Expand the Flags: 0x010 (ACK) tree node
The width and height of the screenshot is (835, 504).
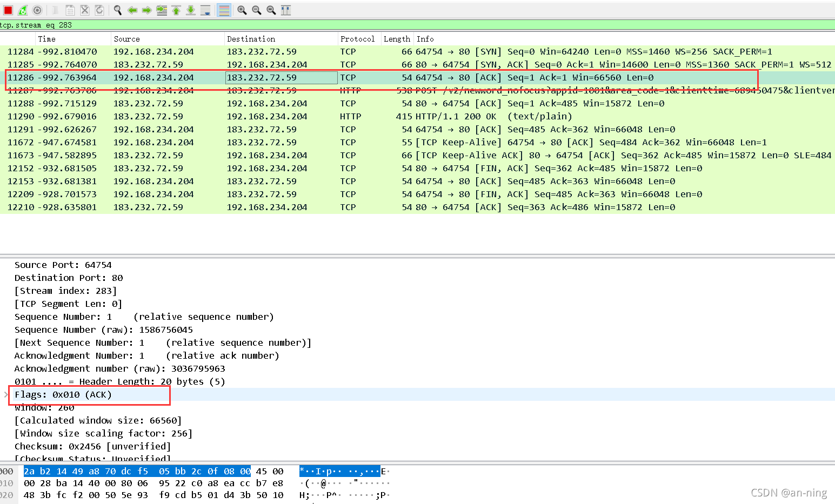coord(6,394)
